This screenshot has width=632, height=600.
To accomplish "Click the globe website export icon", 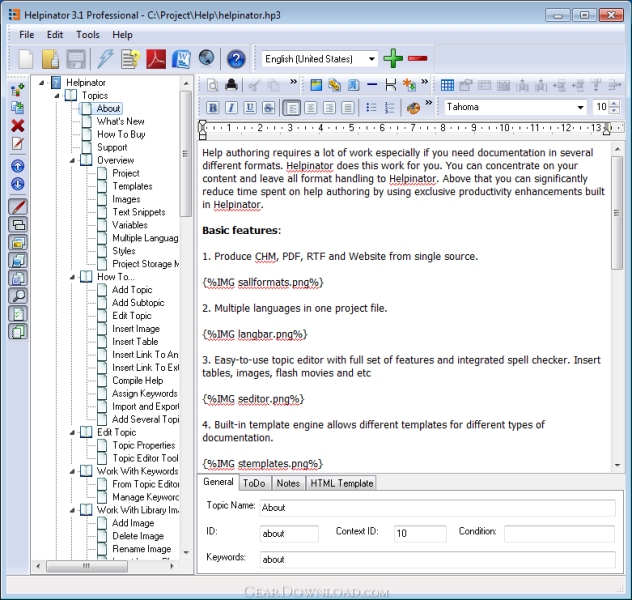I will click(x=206, y=58).
